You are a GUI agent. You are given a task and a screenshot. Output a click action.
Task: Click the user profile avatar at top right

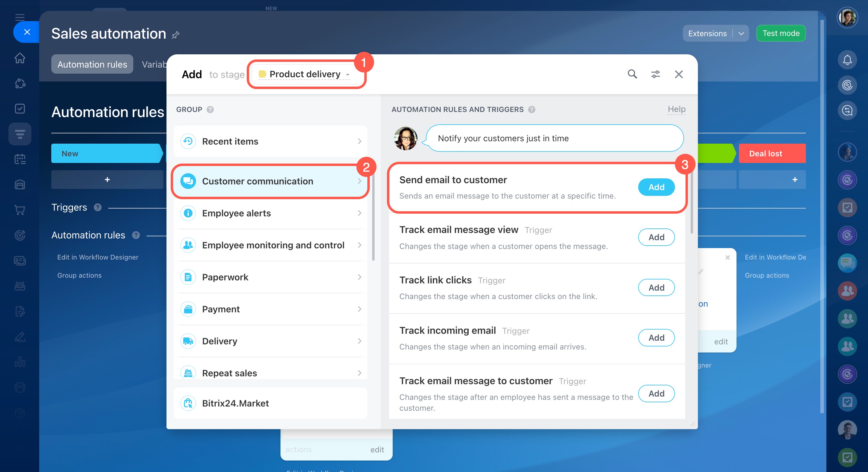point(847,18)
